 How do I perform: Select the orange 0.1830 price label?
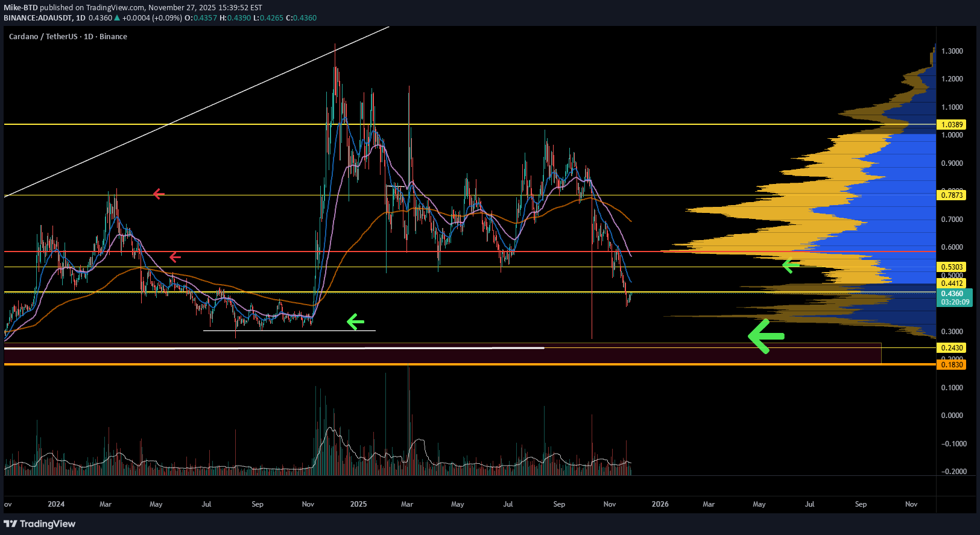coord(952,364)
